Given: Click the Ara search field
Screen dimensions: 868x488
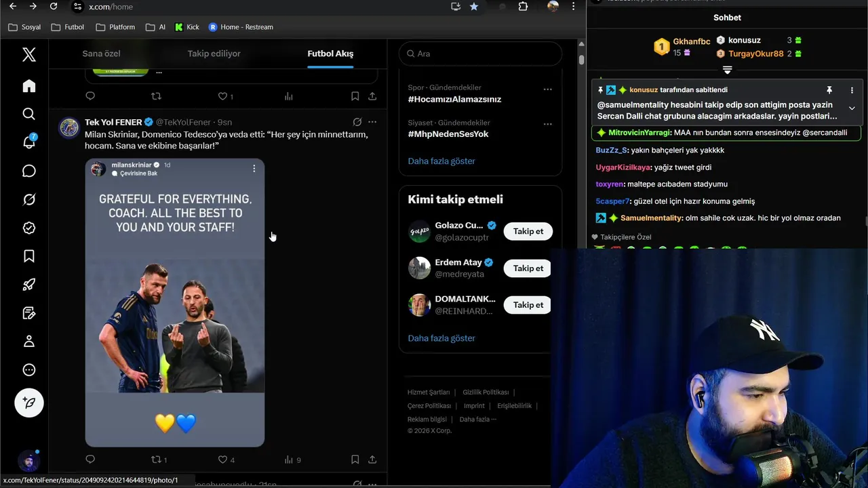Looking at the screenshot, I should tap(480, 54).
